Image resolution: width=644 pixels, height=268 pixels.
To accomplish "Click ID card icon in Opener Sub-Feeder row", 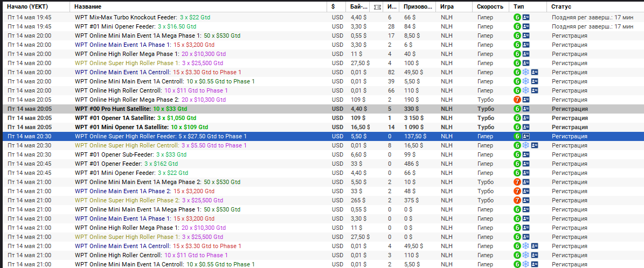I will (526, 154).
